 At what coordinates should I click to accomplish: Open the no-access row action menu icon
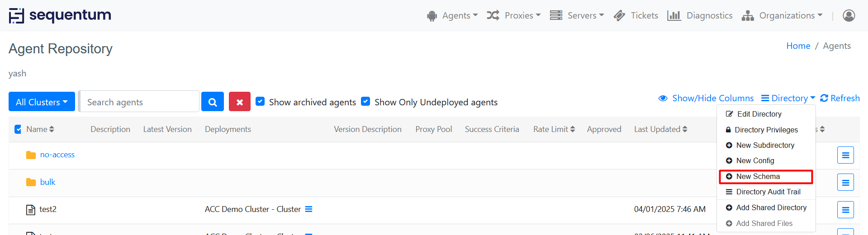pyautogui.click(x=845, y=155)
